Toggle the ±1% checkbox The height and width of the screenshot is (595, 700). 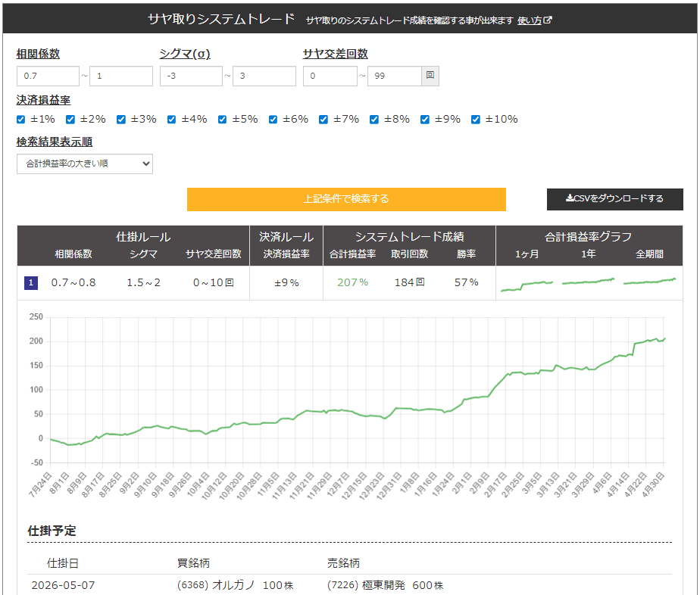[21, 119]
